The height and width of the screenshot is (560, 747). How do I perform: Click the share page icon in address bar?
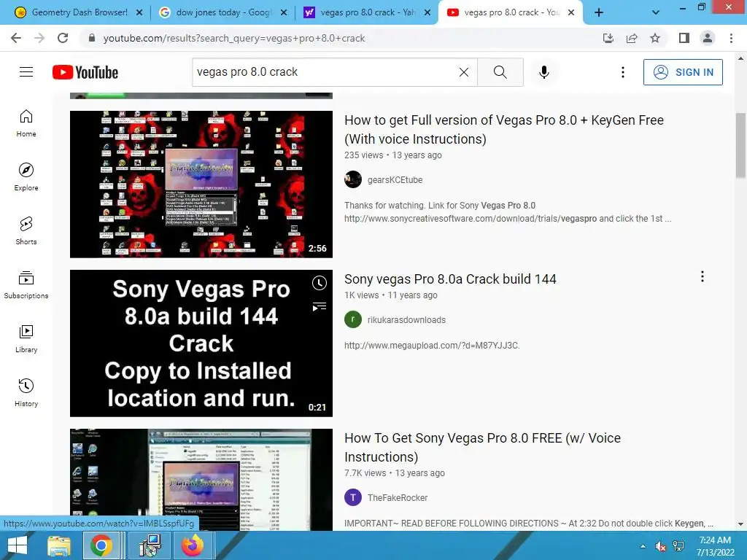pos(632,38)
